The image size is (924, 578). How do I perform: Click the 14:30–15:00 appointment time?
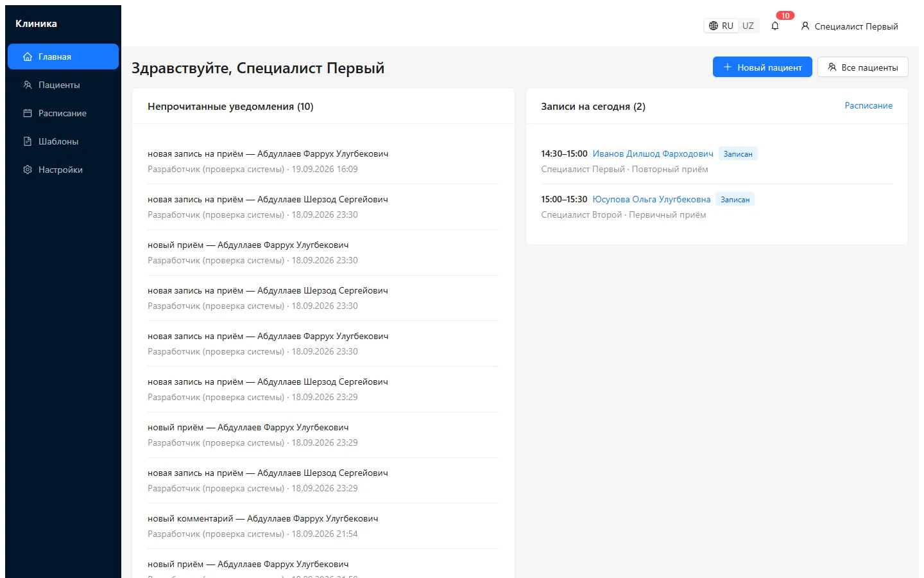coord(564,154)
